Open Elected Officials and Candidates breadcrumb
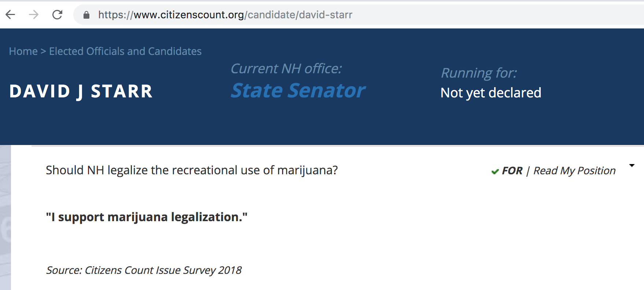This screenshot has height=290, width=644. pyautogui.click(x=125, y=51)
